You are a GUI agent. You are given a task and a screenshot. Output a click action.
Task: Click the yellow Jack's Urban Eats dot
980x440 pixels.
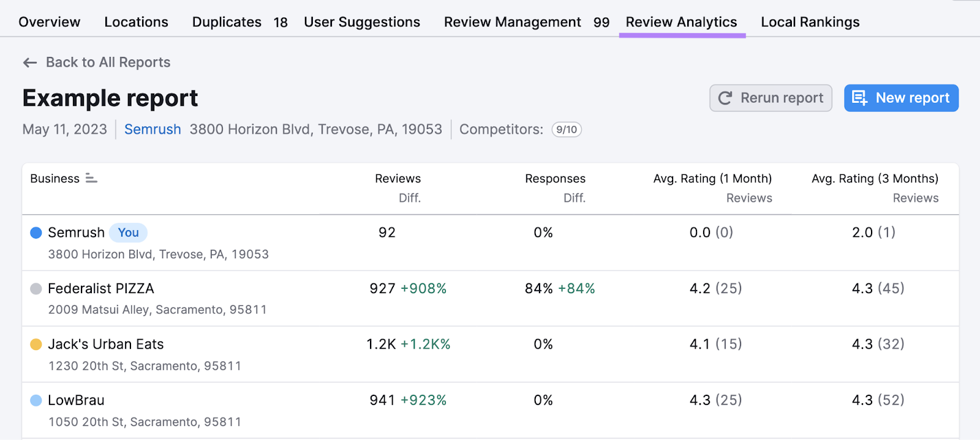36,345
